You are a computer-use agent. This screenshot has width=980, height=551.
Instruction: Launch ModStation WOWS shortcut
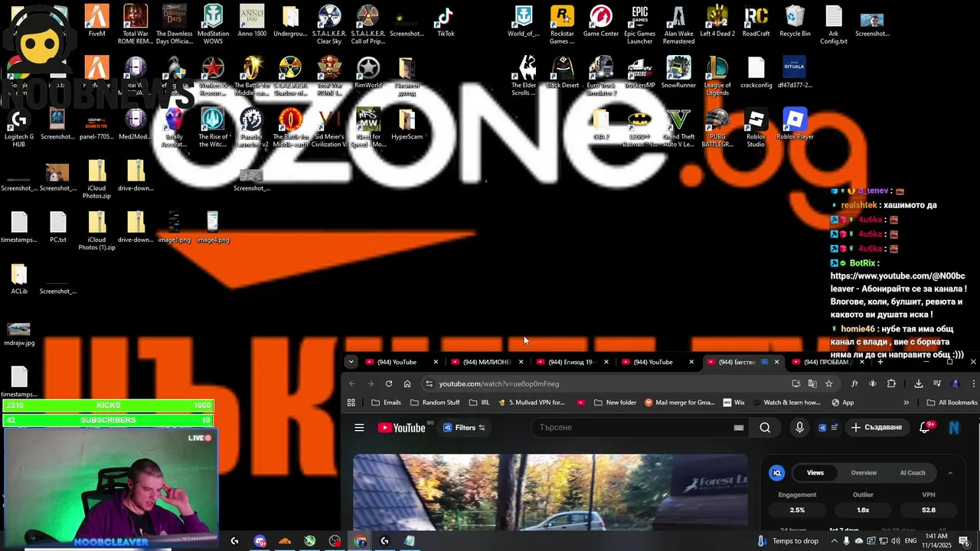pos(213,24)
